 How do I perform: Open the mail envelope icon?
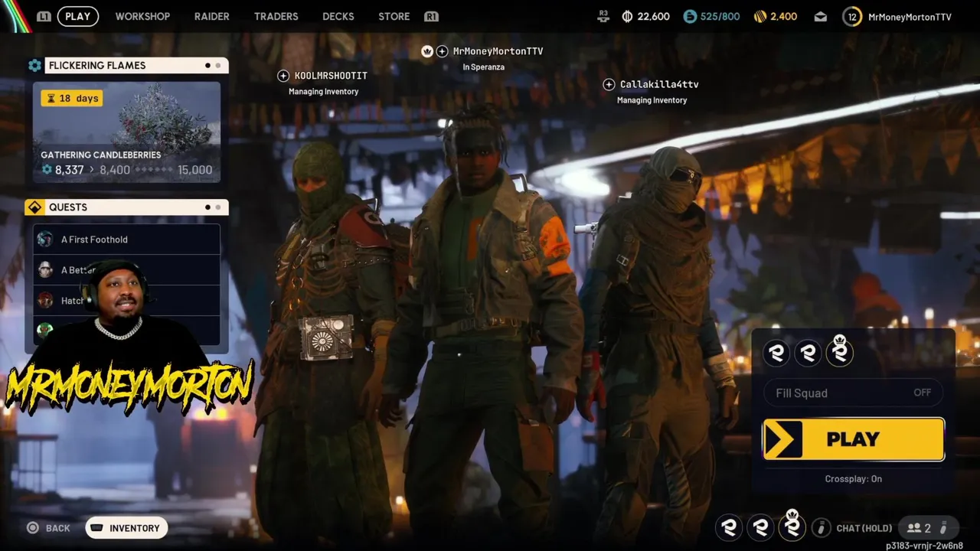coord(821,16)
